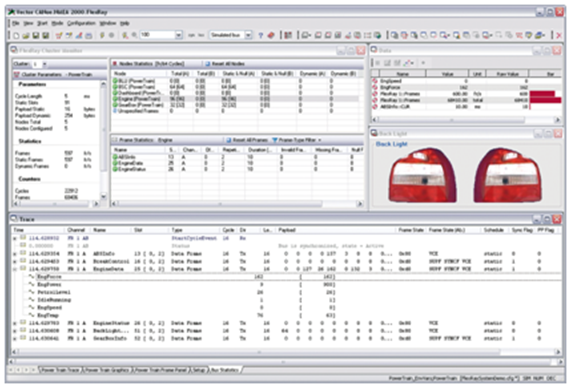The height and width of the screenshot is (388, 571).
Task: Switch to the Power Train Frame Panel tab
Action: pyautogui.click(x=161, y=370)
